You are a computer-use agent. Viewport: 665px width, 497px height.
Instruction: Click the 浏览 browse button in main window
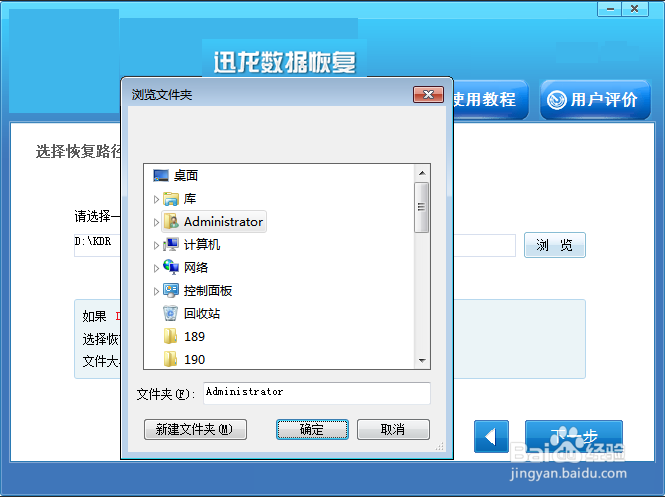click(x=555, y=245)
